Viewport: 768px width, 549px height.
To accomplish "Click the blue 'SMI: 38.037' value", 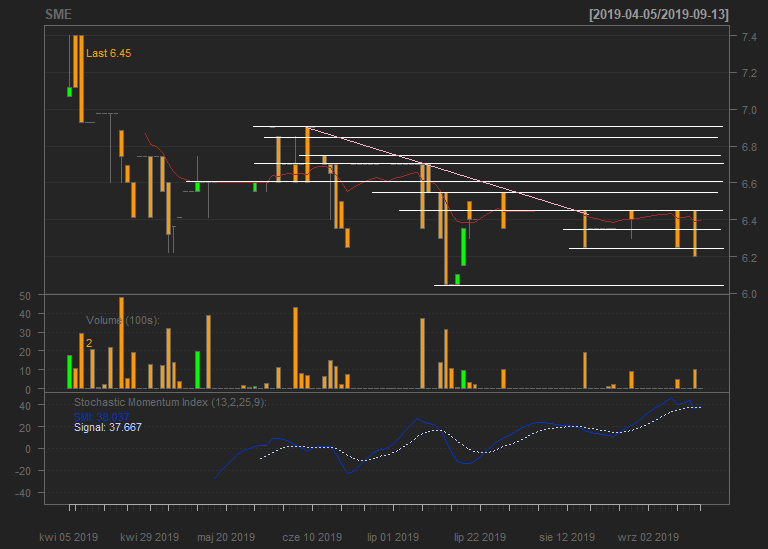I will click(x=101, y=417).
